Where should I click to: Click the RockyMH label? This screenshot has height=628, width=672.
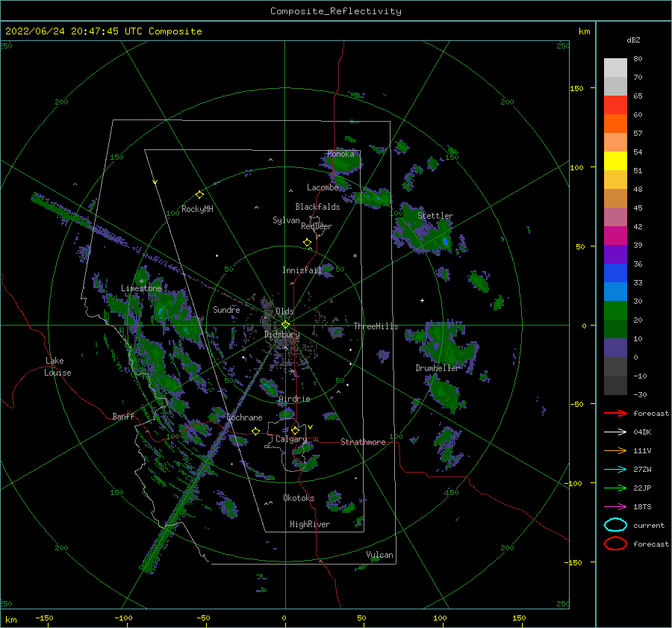[x=197, y=209]
